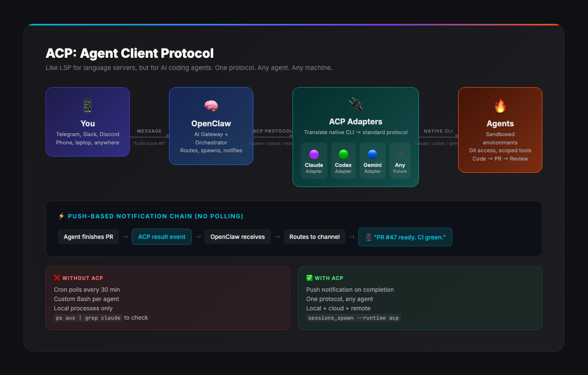Screen dimensions: 588x375
Task: Click the Gemini Adapter label
Action: [x=372, y=168]
